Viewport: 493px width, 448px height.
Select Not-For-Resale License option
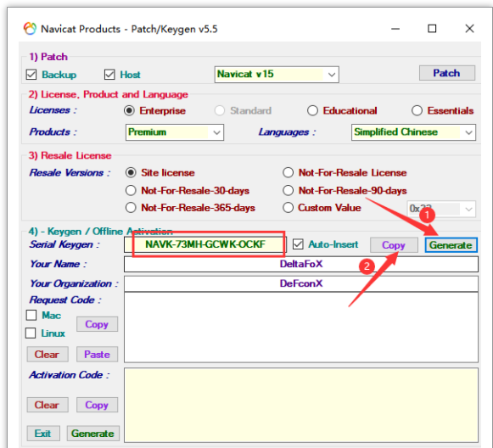point(288,172)
